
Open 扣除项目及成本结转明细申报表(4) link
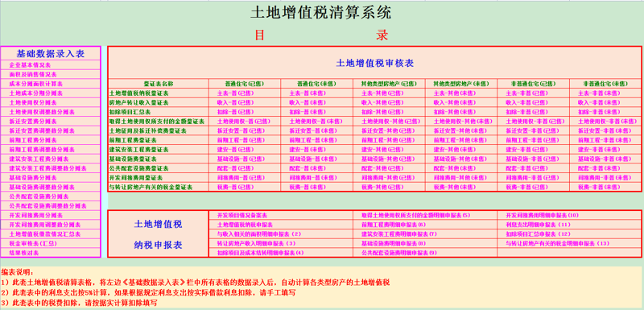260,253
